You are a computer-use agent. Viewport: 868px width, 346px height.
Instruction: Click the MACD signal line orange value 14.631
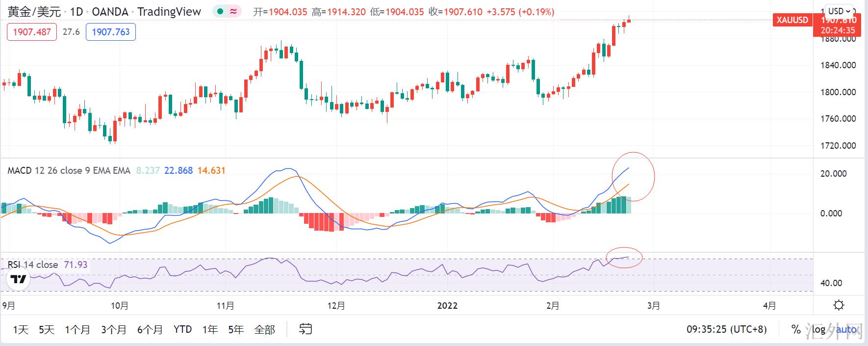pos(211,171)
